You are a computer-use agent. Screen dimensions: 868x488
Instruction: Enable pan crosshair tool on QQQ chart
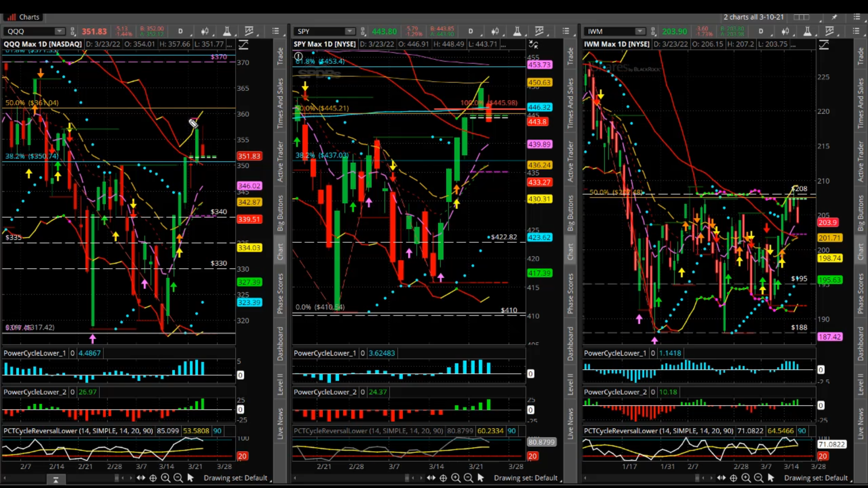click(x=153, y=478)
